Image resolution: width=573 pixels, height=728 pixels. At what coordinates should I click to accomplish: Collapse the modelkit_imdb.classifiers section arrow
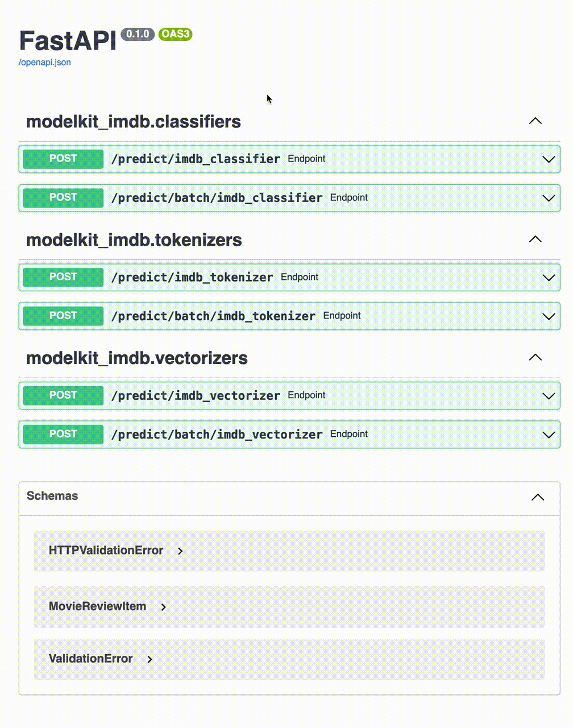coord(535,121)
